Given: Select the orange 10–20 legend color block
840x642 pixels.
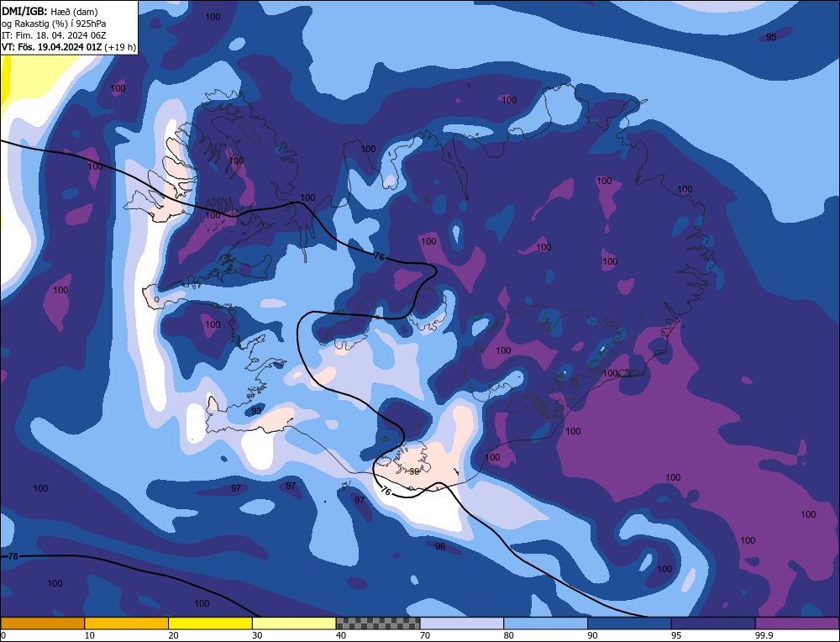Looking at the screenshot, I should point(127,623).
